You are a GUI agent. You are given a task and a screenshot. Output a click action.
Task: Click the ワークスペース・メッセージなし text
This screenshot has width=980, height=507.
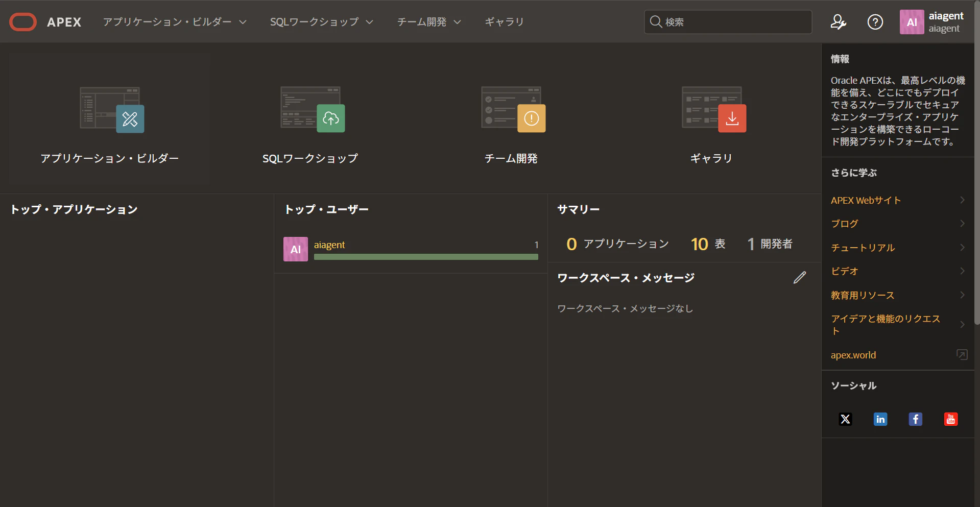pyautogui.click(x=625, y=308)
